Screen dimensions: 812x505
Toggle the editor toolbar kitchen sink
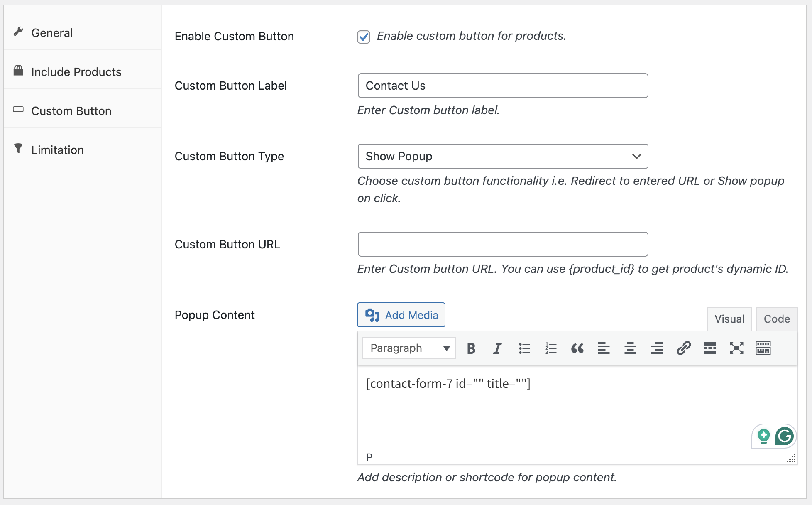pyautogui.click(x=763, y=348)
